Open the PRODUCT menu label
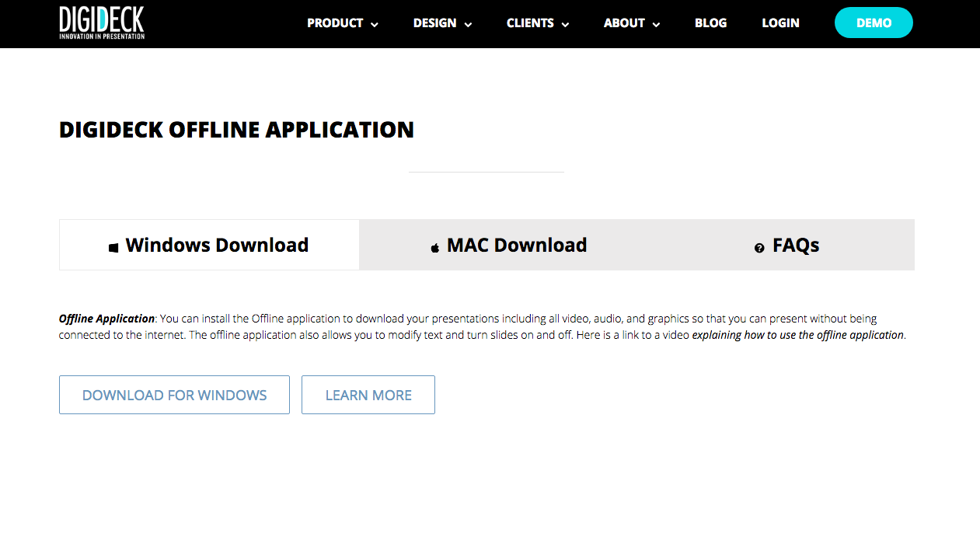 [335, 23]
